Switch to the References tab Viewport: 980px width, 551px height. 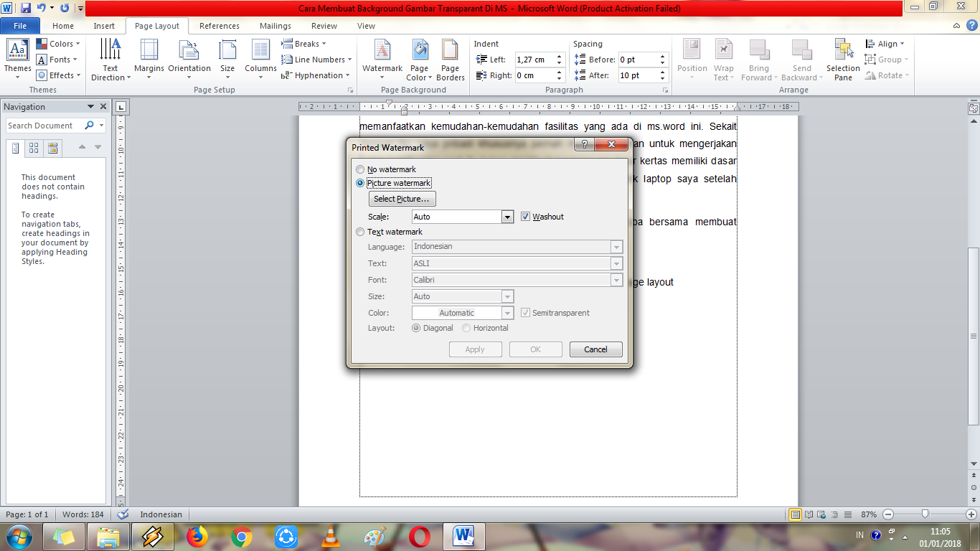(220, 26)
